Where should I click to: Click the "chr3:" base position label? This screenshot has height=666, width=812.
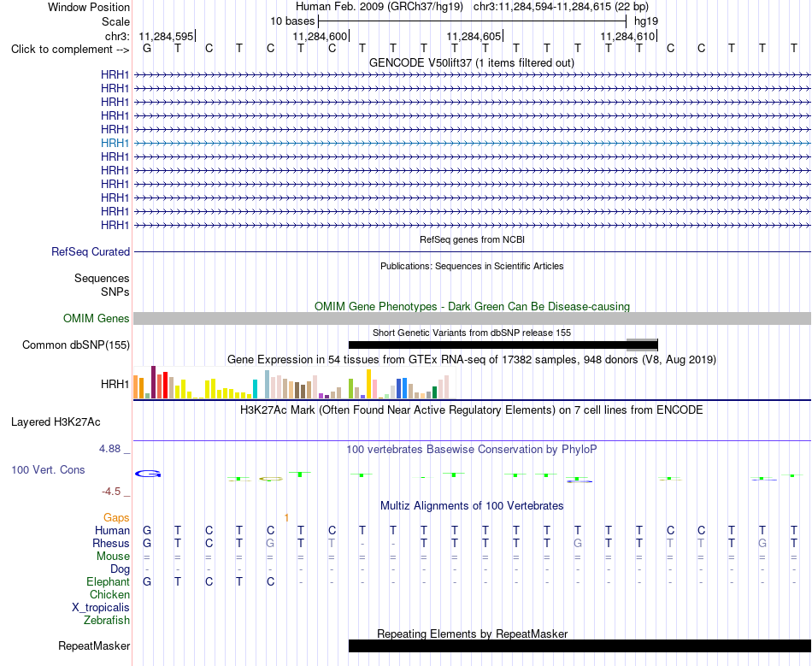pyautogui.click(x=118, y=36)
